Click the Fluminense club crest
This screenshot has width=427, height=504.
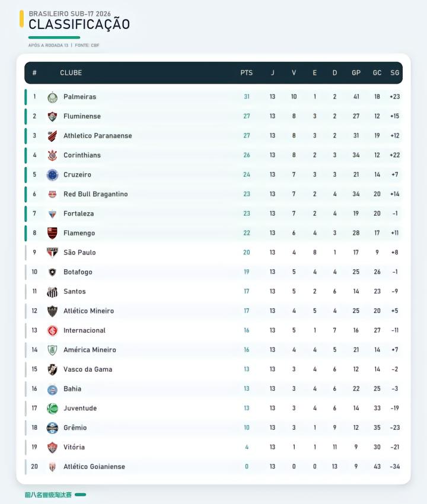click(x=52, y=116)
